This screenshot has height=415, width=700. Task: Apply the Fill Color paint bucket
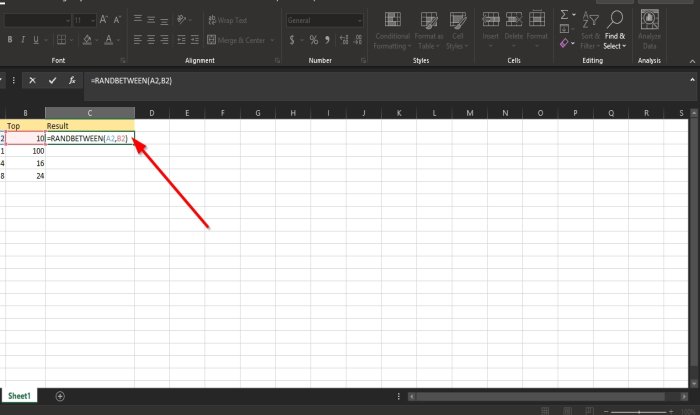click(87, 40)
